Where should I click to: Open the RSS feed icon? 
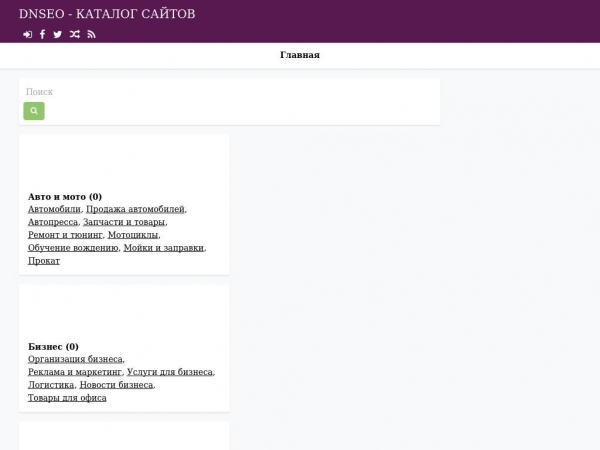coord(91,34)
